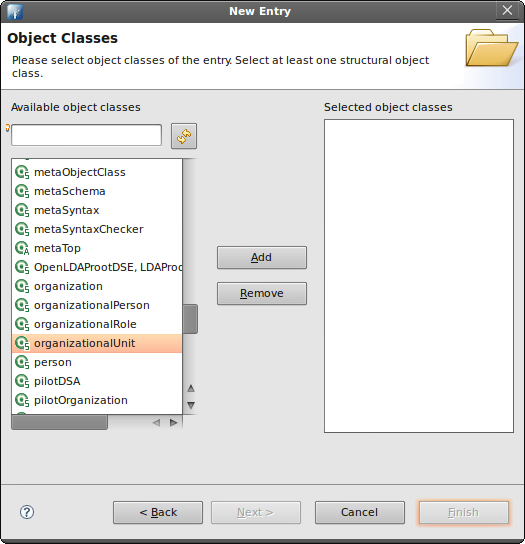Click the vertical scrollbar down arrow
Image resolution: width=525 pixels, height=544 pixels.
pyautogui.click(x=191, y=405)
